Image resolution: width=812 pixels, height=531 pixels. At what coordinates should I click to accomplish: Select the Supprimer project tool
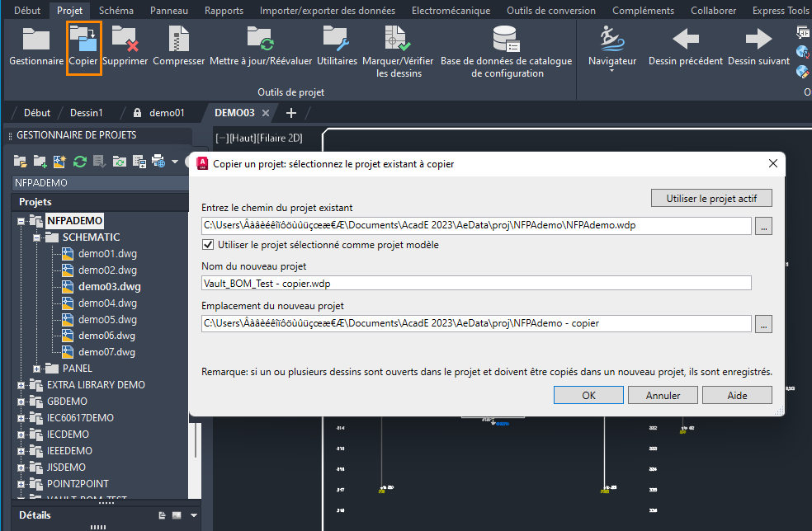click(x=125, y=46)
